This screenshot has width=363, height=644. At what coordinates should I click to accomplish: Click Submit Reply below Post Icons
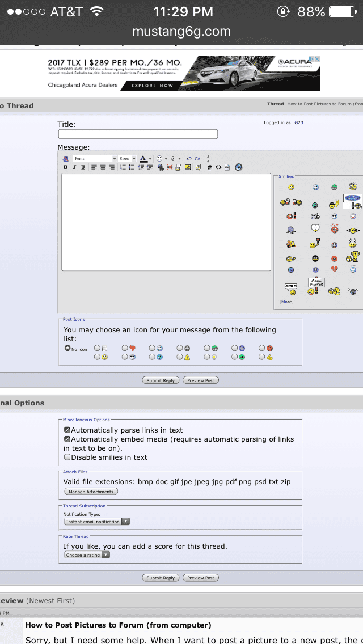coord(161,380)
